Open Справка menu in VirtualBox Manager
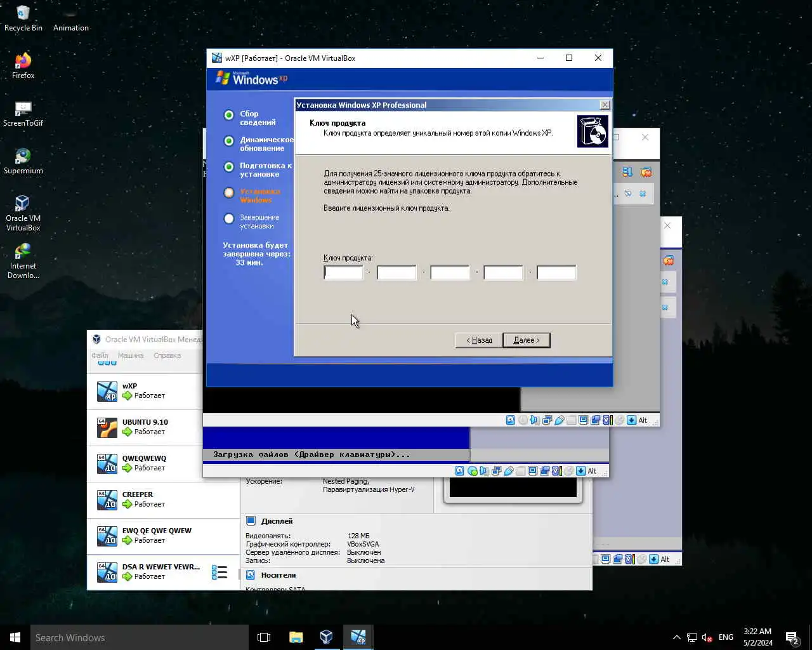The width and height of the screenshot is (812, 650). (167, 355)
